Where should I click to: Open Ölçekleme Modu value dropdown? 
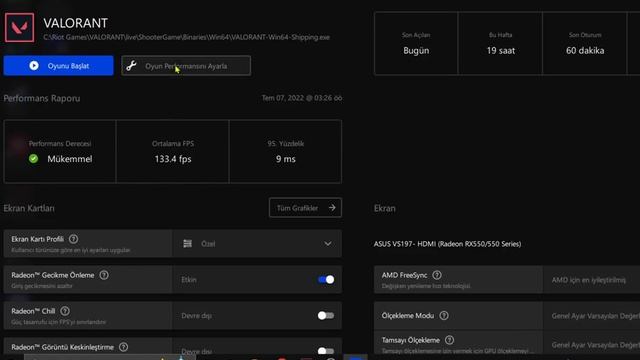[591, 316]
